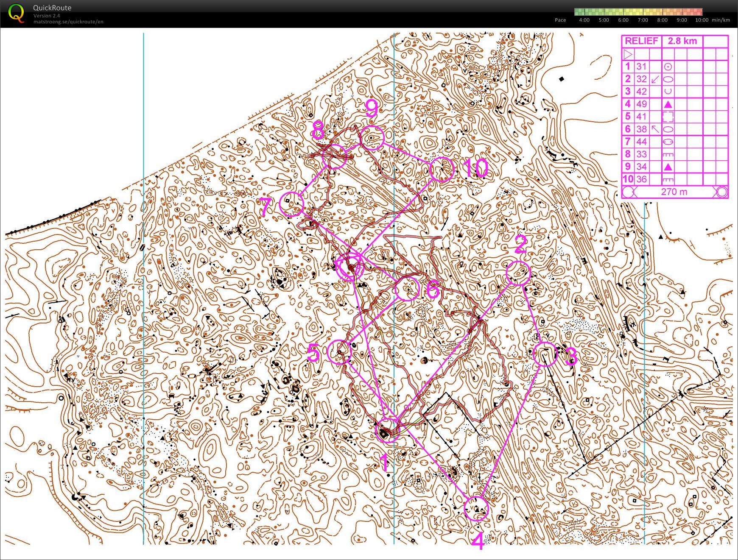Screen dimensions: 738x560
Task: Click the RELIEF course name cell
Action: (641, 41)
